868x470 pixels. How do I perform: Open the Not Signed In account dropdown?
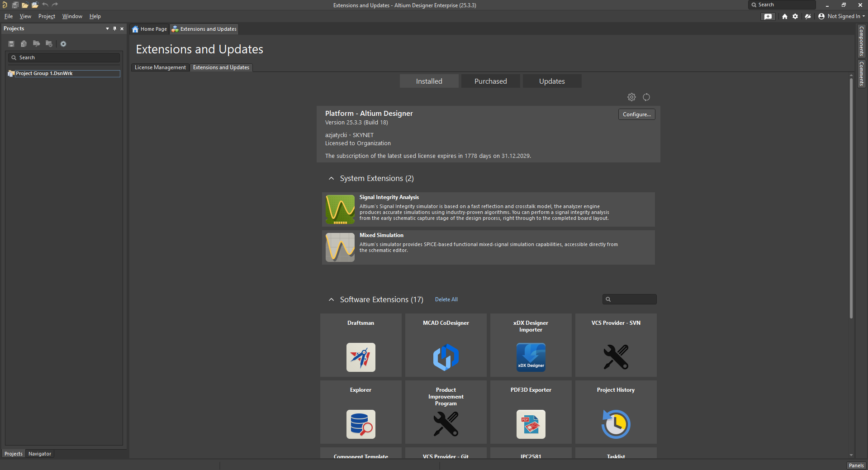[x=841, y=16]
